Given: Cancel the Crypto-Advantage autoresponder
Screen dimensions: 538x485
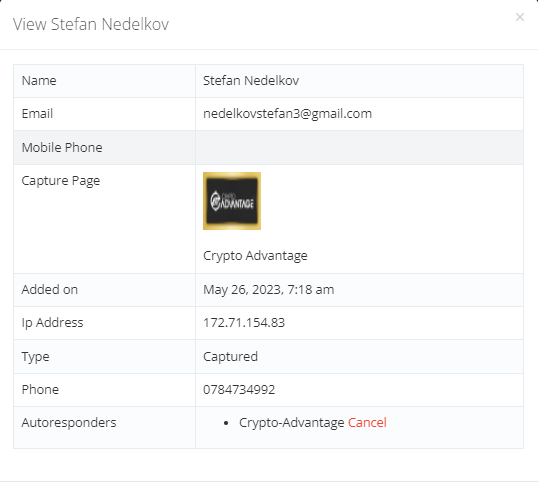Looking at the screenshot, I should (367, 423).
